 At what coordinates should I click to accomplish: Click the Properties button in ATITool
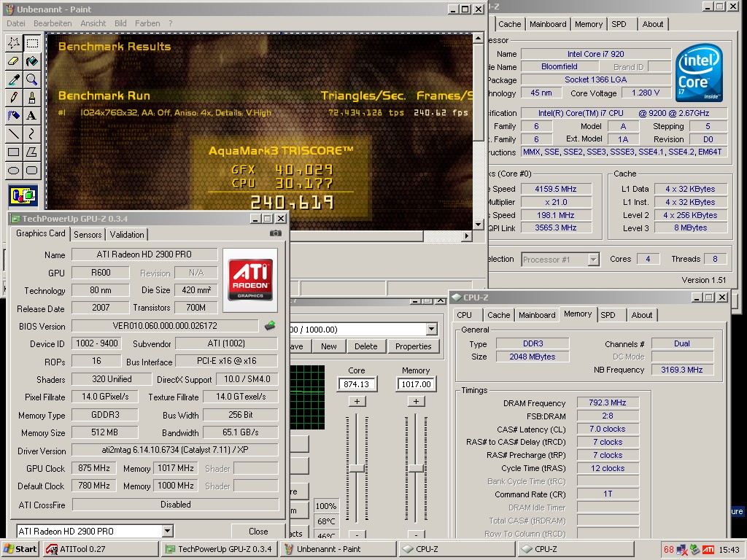pos(414,346)
